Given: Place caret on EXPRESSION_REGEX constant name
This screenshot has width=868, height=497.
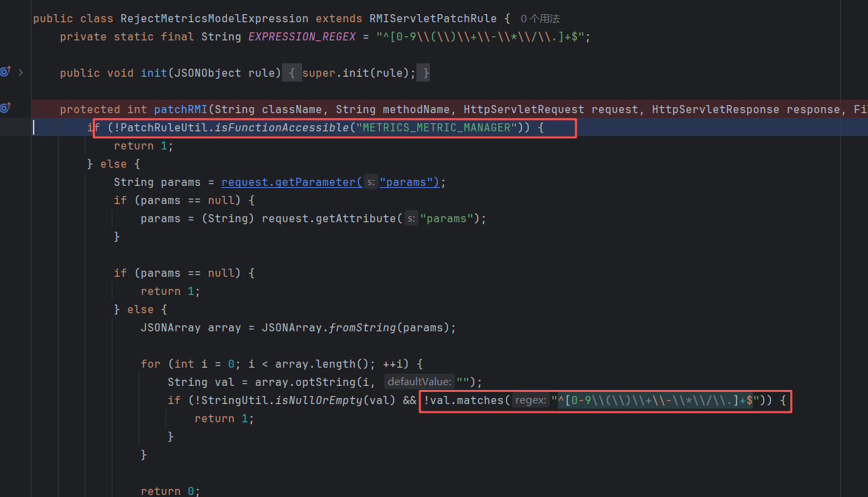Looking at the screenshot, I should click(301, 37).
